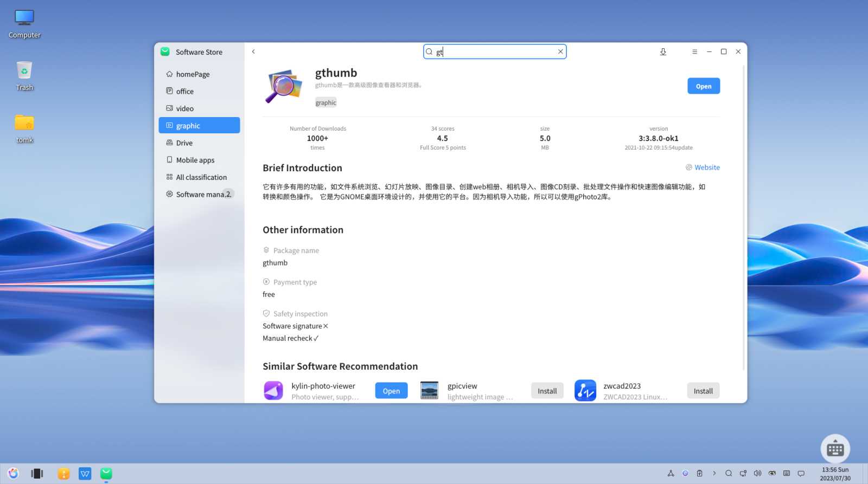868x484 pixels.
Task: Click the gpicview thumbnail icon
Action: click(429, 390)
